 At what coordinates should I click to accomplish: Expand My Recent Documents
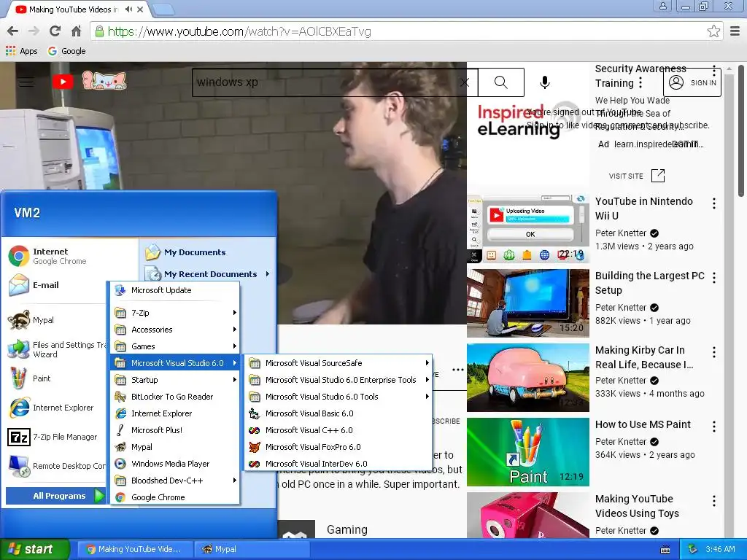tap(208, 274)
